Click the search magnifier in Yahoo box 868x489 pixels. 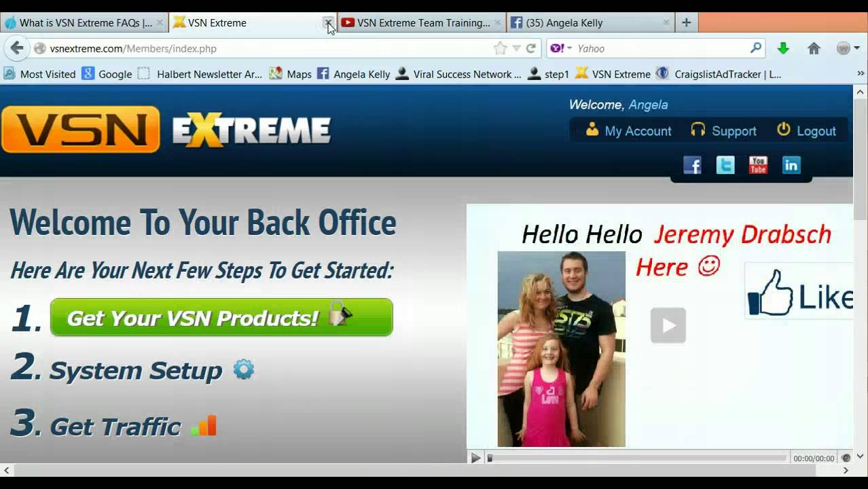[756, 48]
